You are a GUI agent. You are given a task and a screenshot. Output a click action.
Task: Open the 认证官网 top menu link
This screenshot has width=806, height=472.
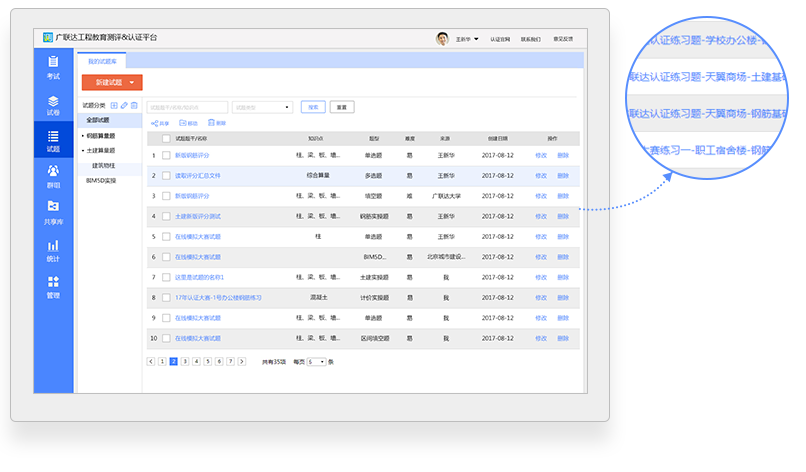[x=500, y=39]
